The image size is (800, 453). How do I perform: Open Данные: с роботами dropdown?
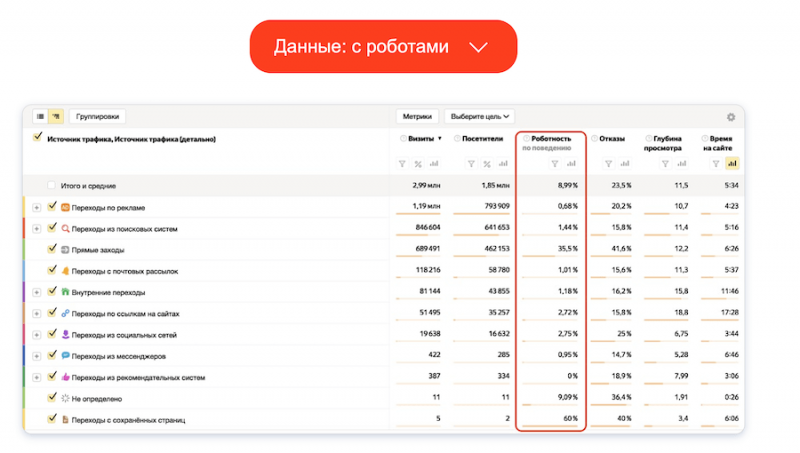tap(382, 47)
